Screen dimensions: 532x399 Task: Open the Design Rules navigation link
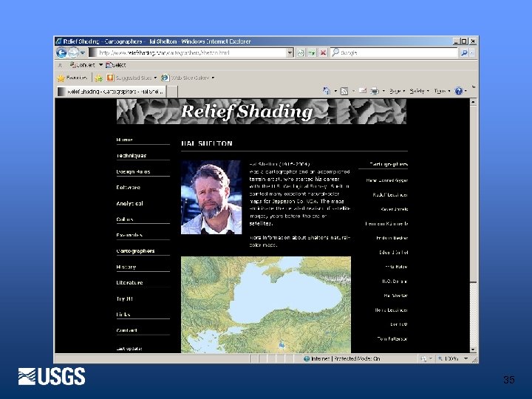133,171
